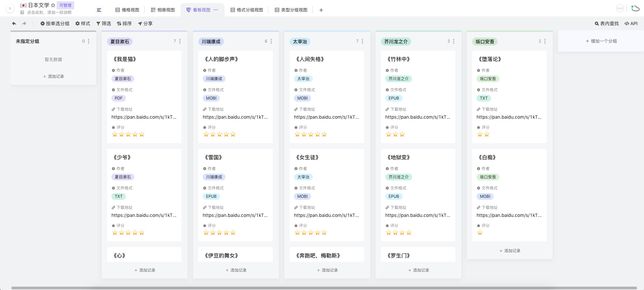The image size is (644, 290).
Task: Open the API panel
Action: click(631, 23)
